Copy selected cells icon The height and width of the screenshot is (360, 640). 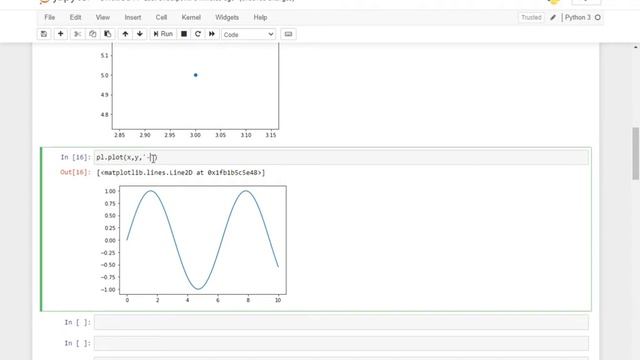93,34
